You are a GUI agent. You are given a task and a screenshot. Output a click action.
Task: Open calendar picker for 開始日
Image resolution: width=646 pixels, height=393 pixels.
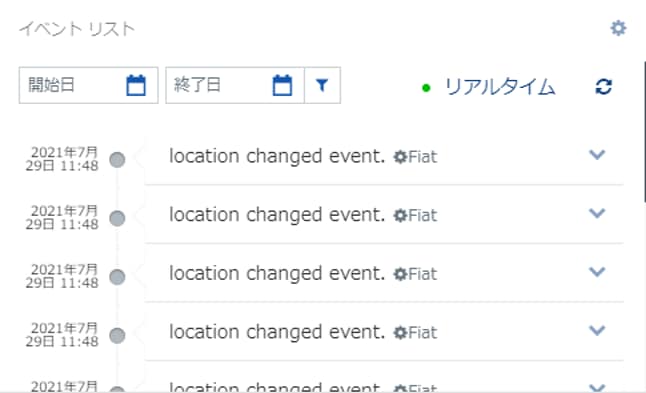(x=136, y=85)
